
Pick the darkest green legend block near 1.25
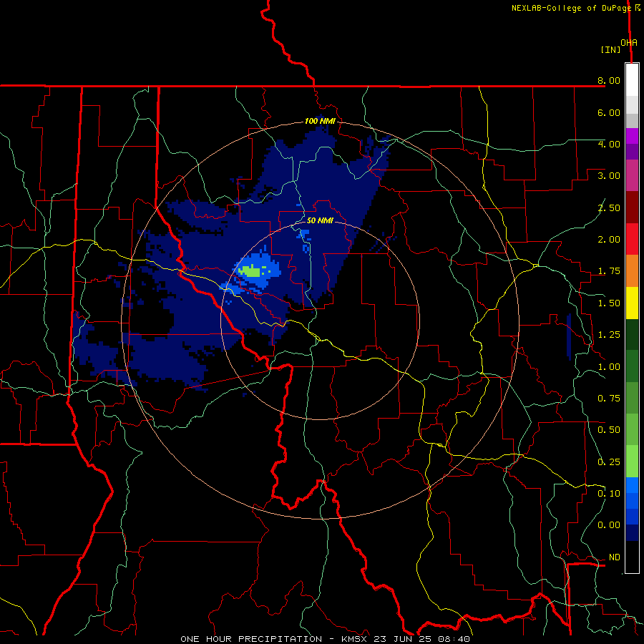coord(632,334)
